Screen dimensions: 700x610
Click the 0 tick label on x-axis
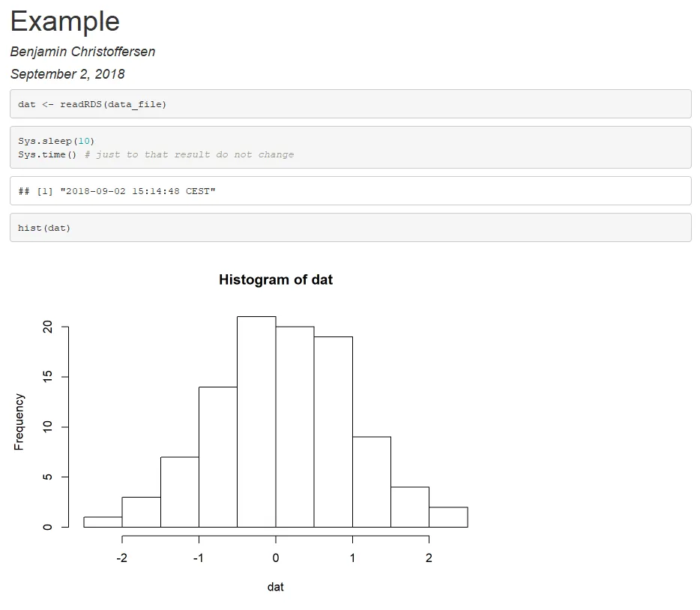(x=276, y=558)
